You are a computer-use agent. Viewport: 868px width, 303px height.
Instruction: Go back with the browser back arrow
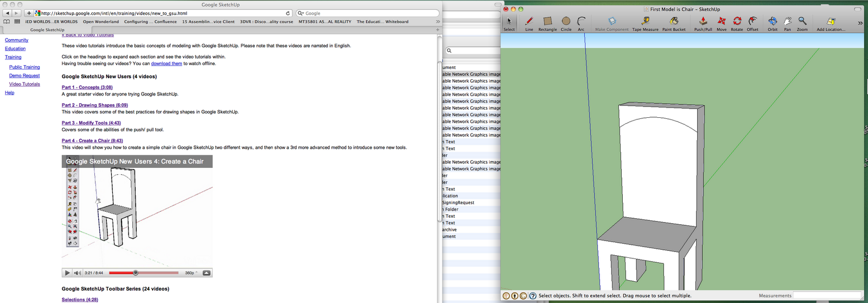tap(8, 13)
